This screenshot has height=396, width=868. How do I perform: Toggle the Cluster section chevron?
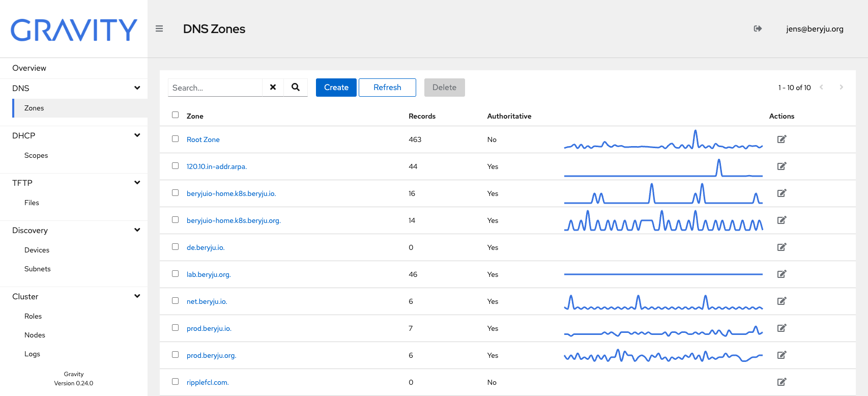click(x=137, y=296)
